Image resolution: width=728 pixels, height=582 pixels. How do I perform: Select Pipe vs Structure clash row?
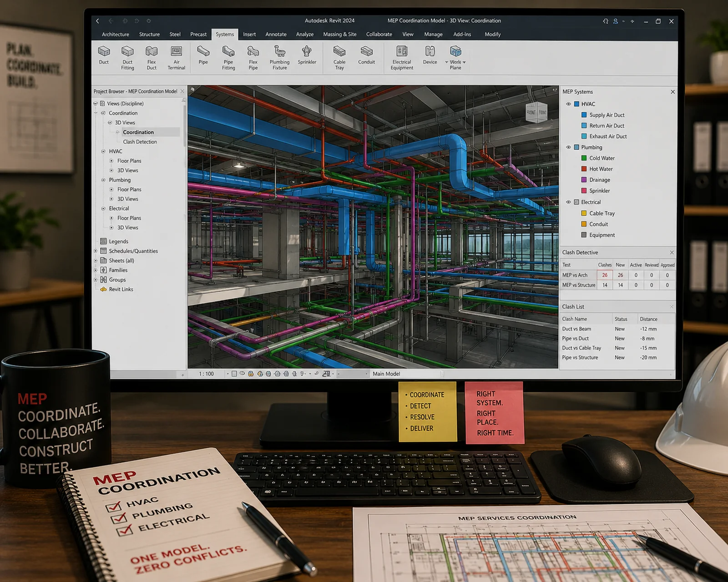617,358
